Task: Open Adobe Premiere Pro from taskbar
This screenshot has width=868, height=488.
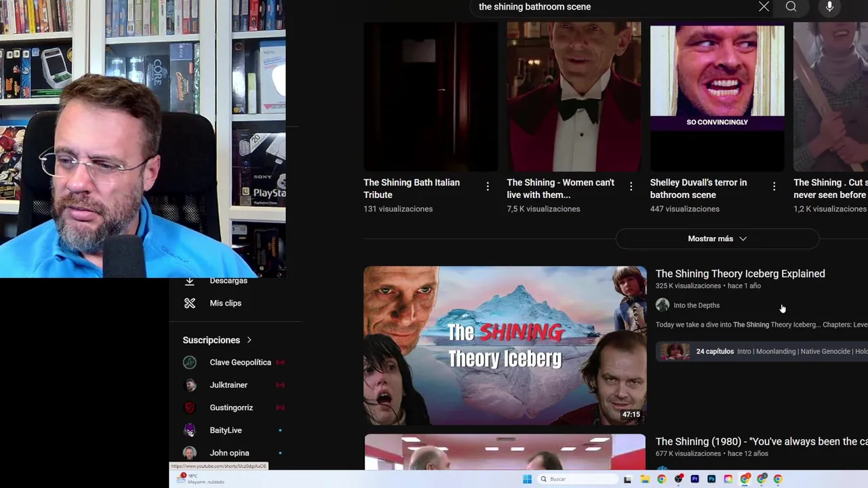Action: 695,479
